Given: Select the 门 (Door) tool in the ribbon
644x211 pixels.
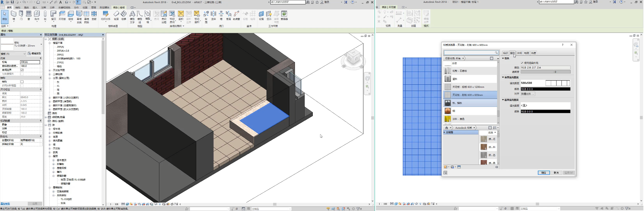Looking at the screenshot, I should pyautogui.click(x=21, y=16).
